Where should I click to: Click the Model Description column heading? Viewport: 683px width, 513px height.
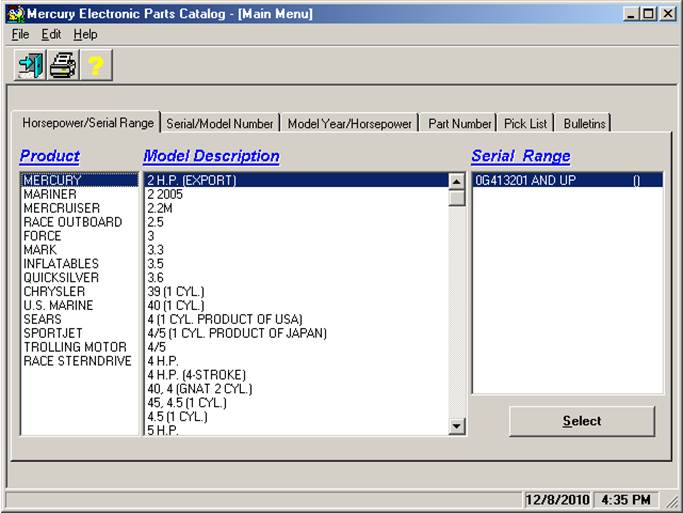click(x=211, y=156)
